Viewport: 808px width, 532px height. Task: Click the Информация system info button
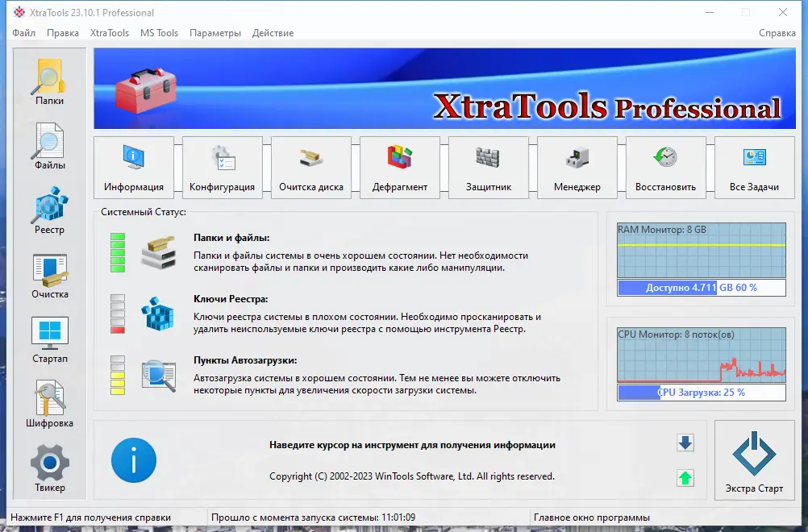point(134,168)
